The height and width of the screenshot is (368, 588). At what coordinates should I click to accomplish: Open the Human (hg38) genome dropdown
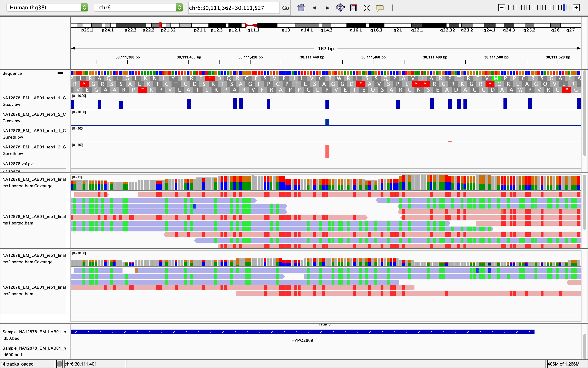click(x=47, y=8)
